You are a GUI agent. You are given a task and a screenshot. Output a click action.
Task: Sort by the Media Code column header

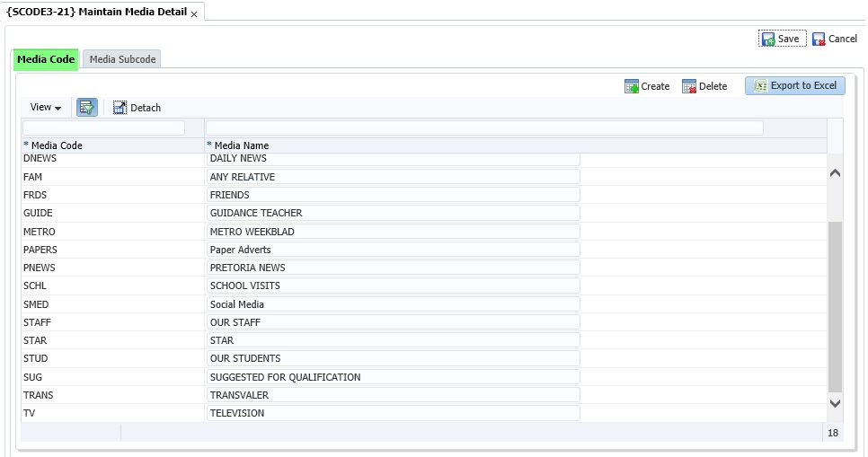click(56, 145)
